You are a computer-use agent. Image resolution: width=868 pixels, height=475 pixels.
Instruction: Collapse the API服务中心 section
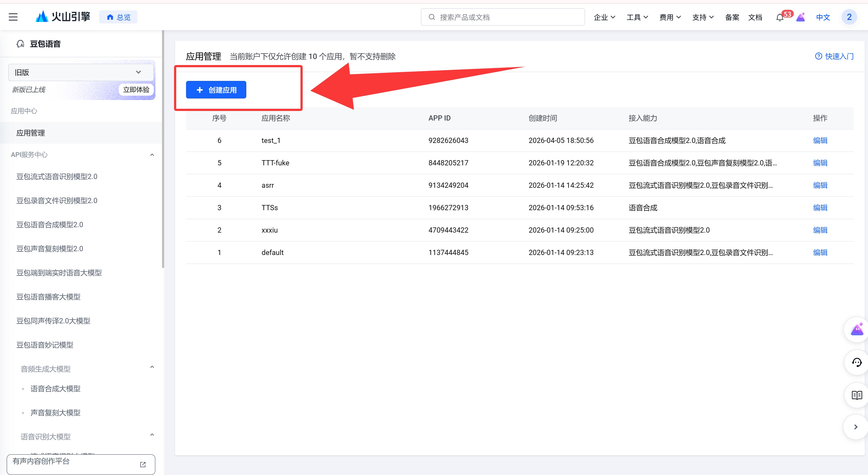pyautogui.click(x=152, y=155)
